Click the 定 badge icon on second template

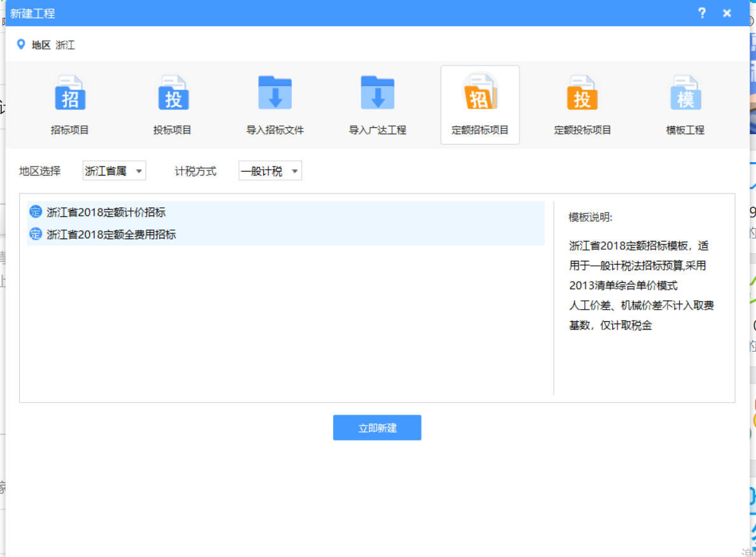click(36, 234)
